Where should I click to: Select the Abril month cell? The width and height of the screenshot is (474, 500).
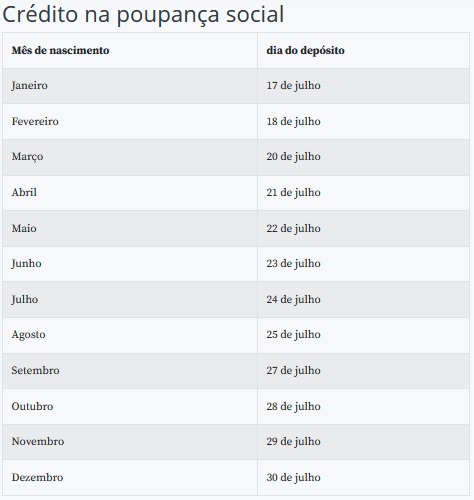point(130,193)
